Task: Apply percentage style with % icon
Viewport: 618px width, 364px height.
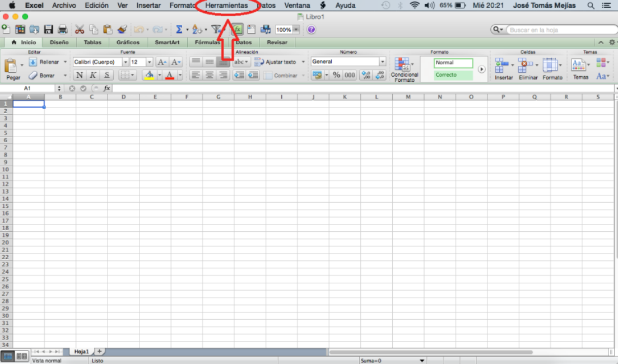Action: pos(337,74)
